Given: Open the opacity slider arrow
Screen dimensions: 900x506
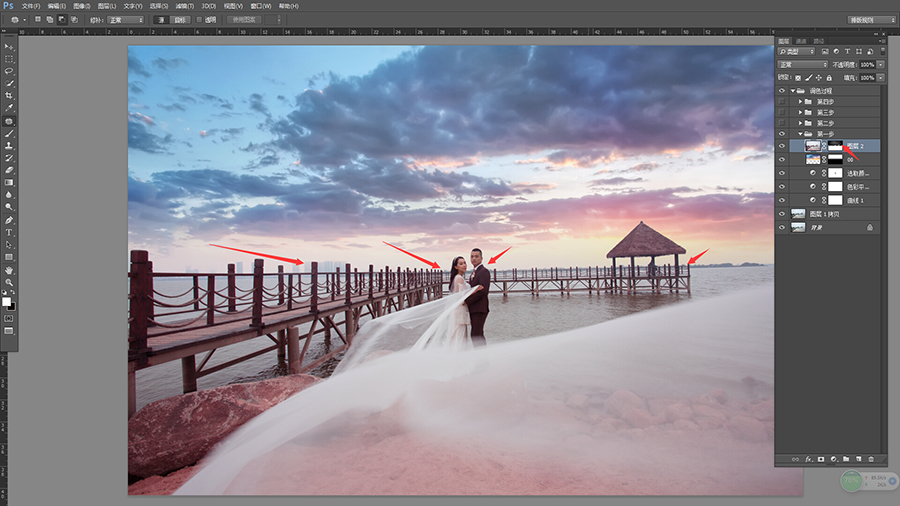Looking at the screenshot, I should tap(880, 65).
